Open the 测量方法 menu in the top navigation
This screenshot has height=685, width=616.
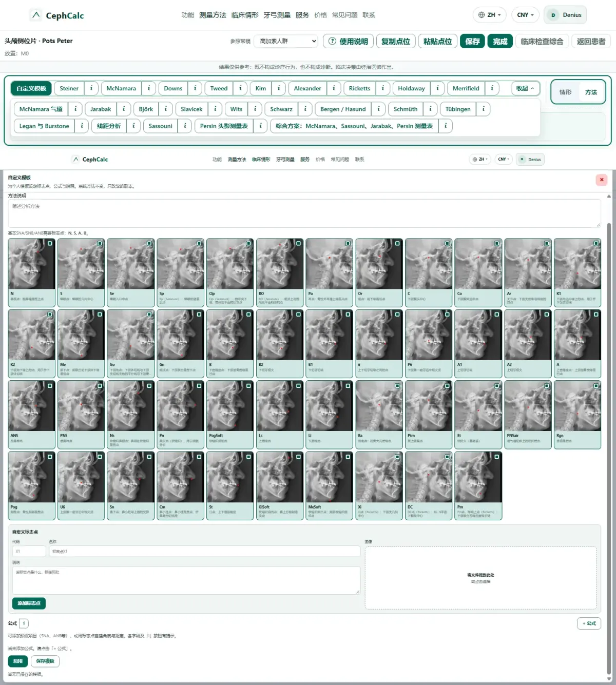point(213,15)
